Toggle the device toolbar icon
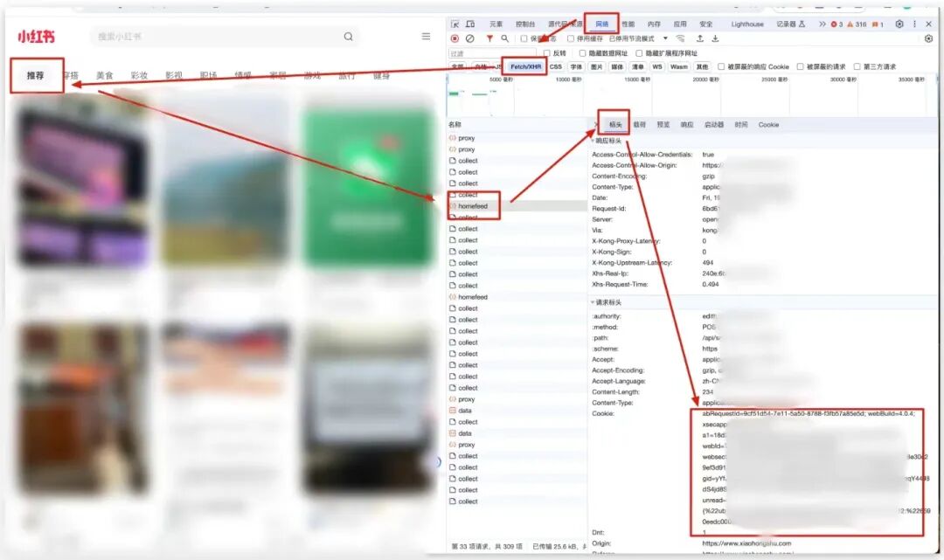944x560 pixels. click(x=470, y=24)
